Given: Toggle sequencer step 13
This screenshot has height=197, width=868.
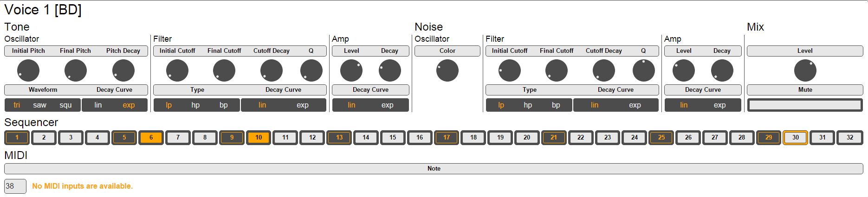Looking at the screenshot, I should [x=339, y=138].
